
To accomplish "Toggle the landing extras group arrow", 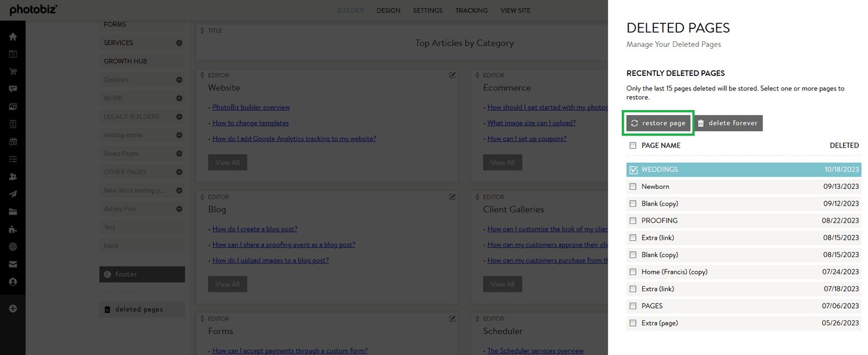I will (179, 135).
